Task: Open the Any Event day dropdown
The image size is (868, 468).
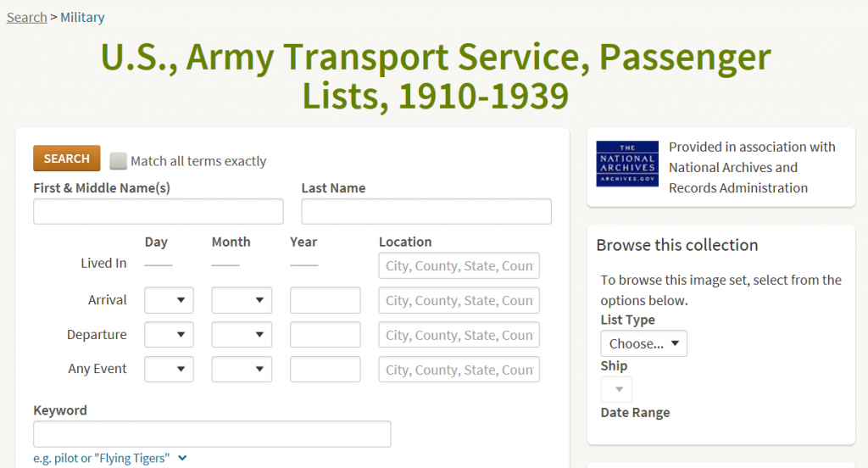Action: [x=169, y=370]
